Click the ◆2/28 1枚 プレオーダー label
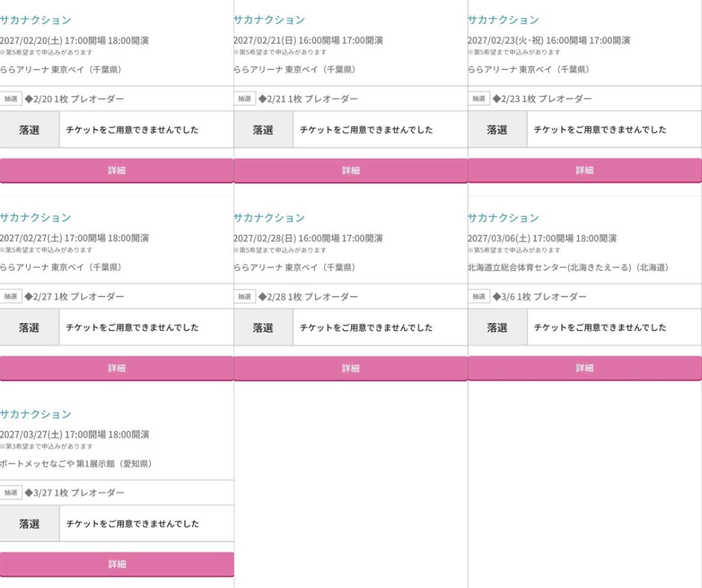 pyautogui.click(x=308, y=296)
